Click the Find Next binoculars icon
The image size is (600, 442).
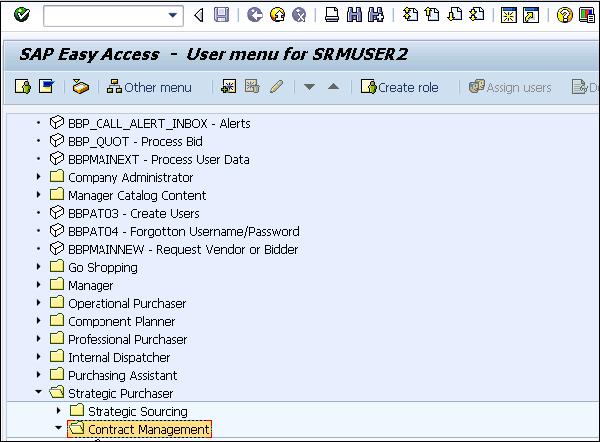(x=376, y=15)
